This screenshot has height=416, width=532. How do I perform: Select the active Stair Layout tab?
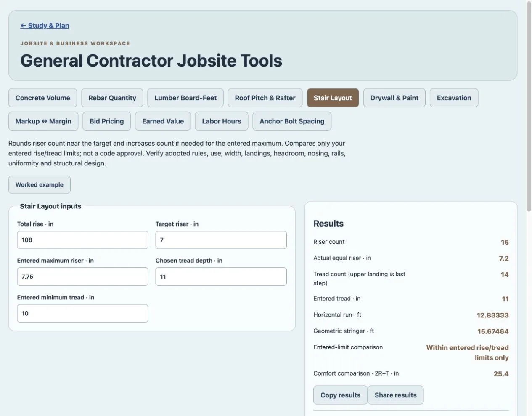coord(333,98)
